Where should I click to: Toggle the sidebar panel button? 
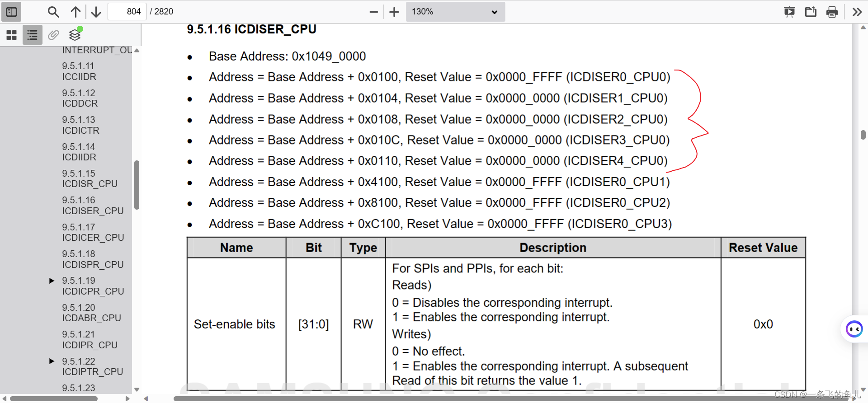[12, 12]
